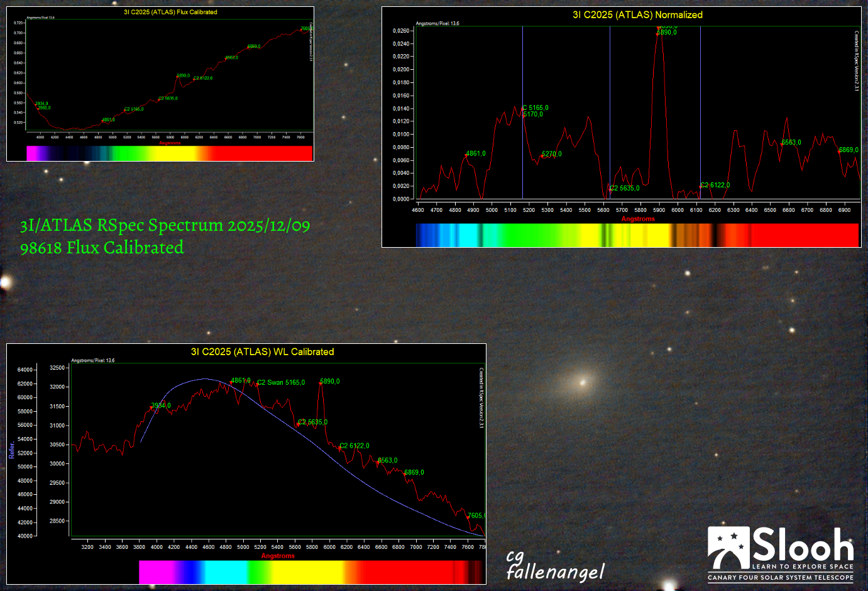Click the color spectrum strip under the WL Calibrated chart
The image size is (868, 591).
pos(312,572)
